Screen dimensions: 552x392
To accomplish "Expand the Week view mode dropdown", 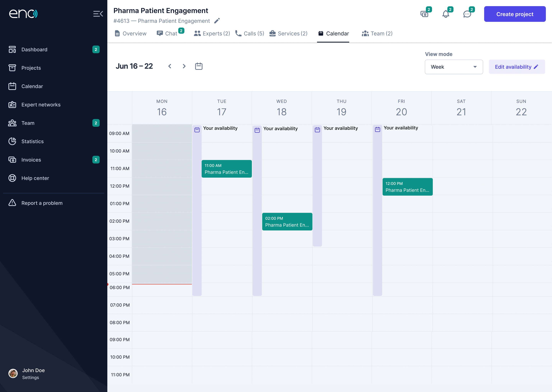I will coord(454,67).
